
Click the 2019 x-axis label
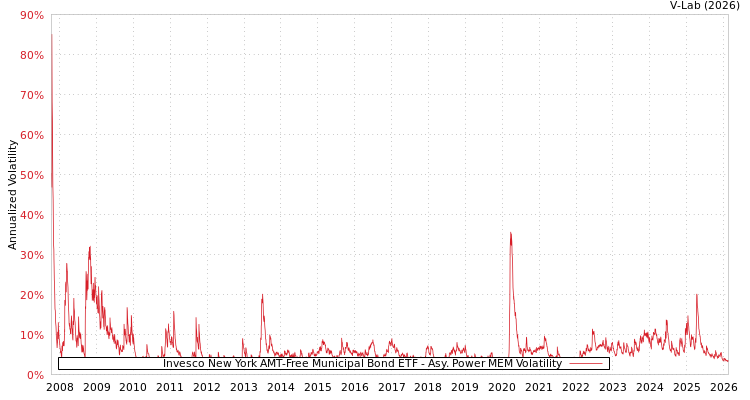465,387
